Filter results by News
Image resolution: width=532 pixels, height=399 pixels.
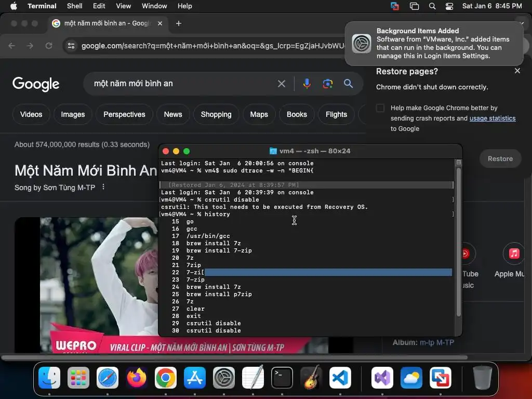pyautogui.click(x=173, y=115)
